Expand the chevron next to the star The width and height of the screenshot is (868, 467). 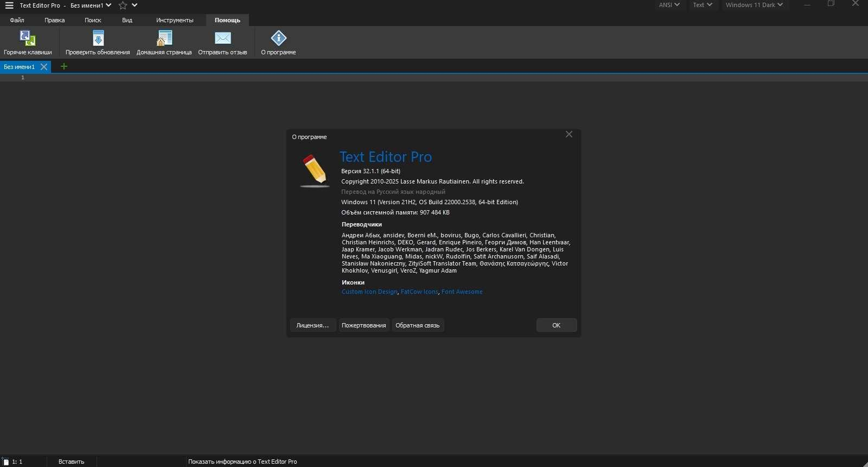click(x=135, y=5)
